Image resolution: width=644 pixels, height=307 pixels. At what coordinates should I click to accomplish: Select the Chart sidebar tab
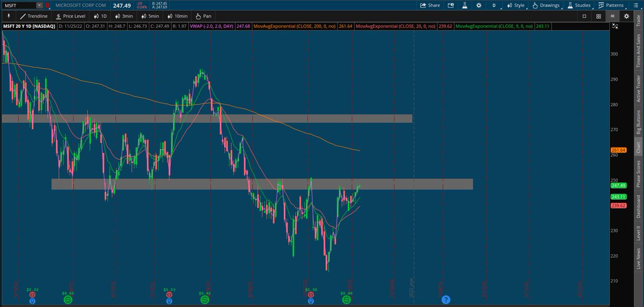(638, 148)
